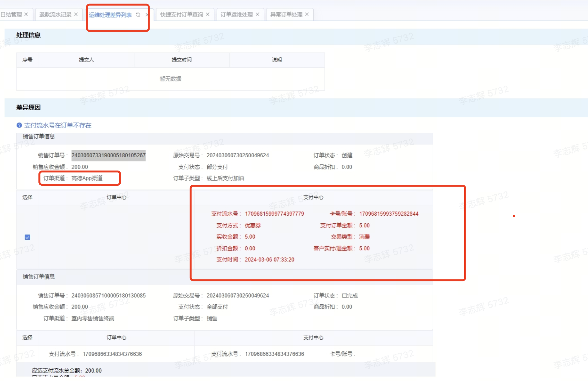Image resolution: width=588 pixels, height=381 pixels.
Task: Click the red 支付流水号 value 17096815999774397779
Action: click(274, 214)
